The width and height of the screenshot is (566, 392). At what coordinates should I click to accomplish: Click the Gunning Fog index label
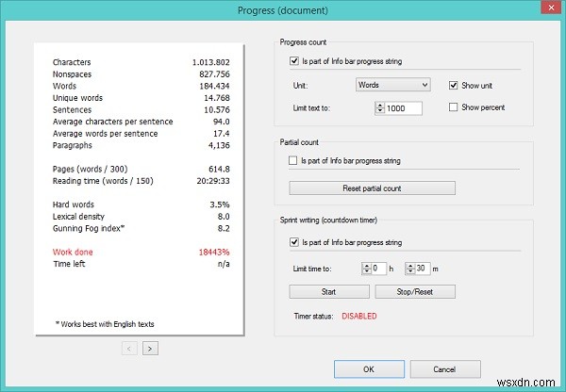pos(89,229)
